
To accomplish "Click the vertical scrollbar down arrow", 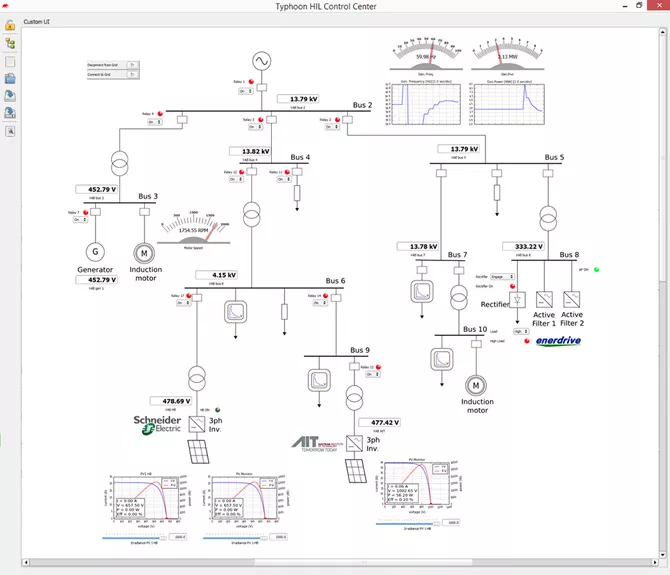I will click(x=663, y=554).
